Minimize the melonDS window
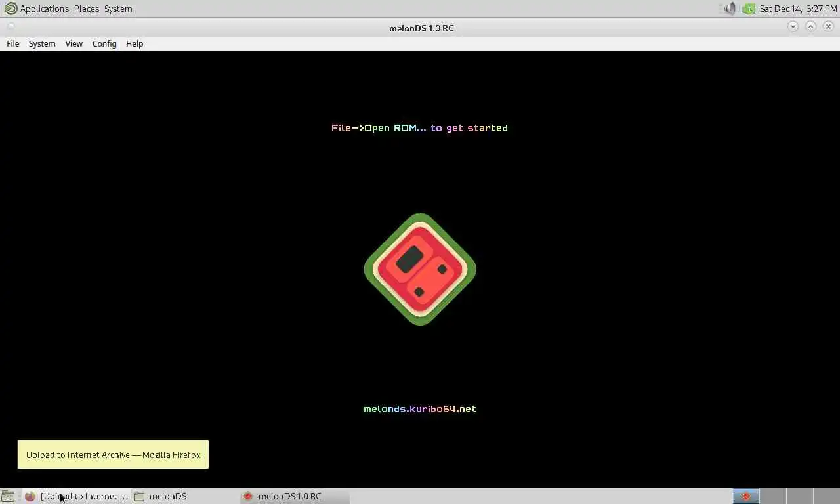The image size is (840, 504). coord(793,26)
